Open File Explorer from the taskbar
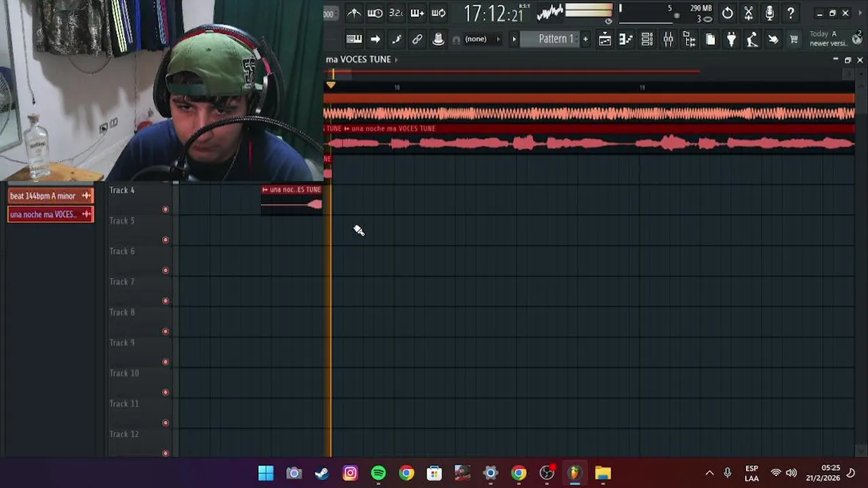 [x=603, y=473]
